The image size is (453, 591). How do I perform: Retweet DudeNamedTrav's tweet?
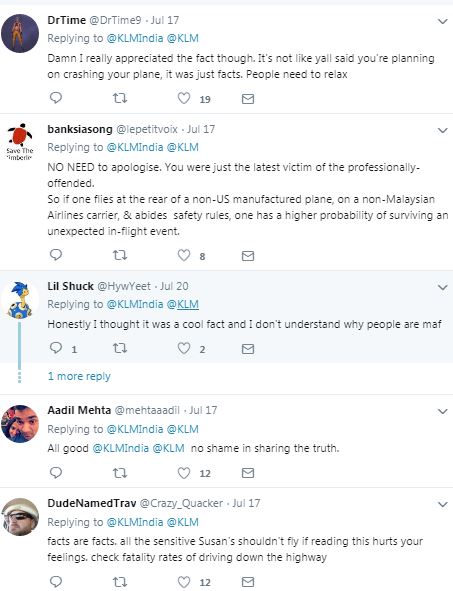(120, 582)
